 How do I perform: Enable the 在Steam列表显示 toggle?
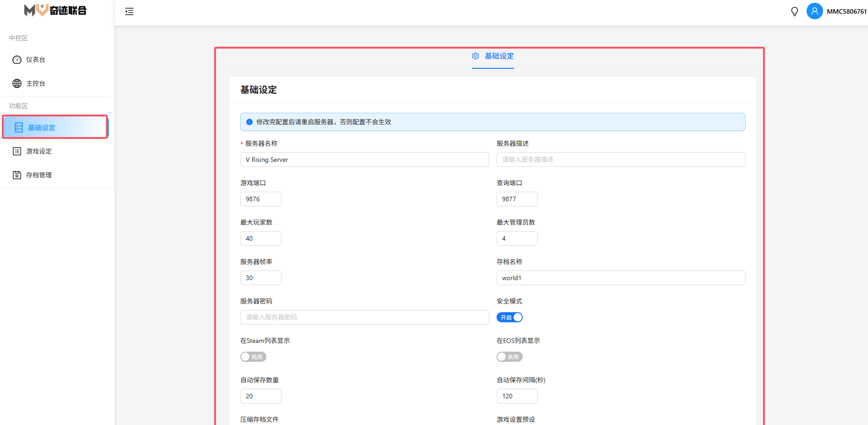click(x=253, y=357)
